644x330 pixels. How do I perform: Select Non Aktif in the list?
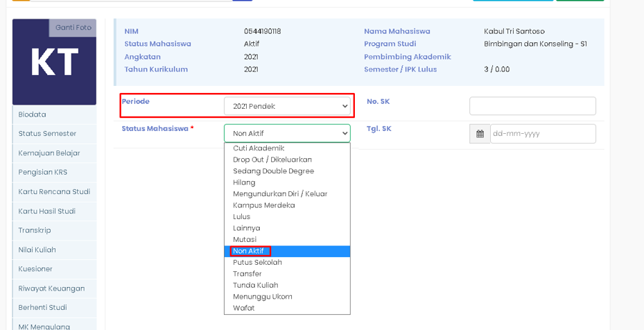coord(249,251)
